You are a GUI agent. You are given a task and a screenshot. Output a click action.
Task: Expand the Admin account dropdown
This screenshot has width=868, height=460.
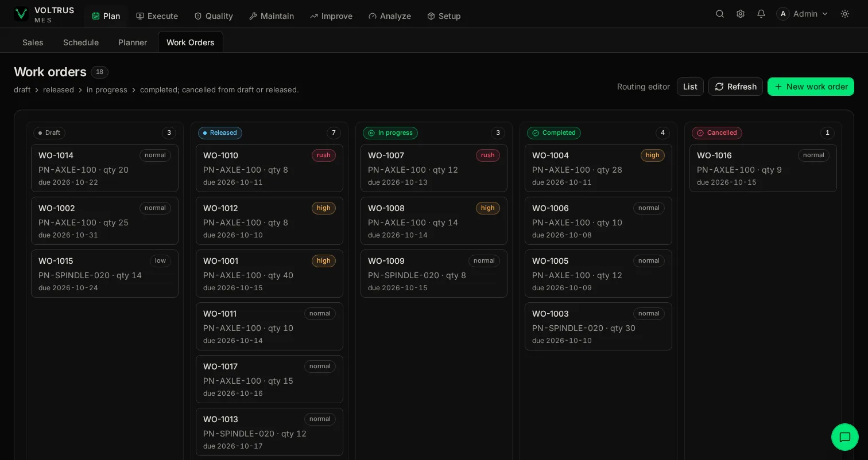click(803, 14)
